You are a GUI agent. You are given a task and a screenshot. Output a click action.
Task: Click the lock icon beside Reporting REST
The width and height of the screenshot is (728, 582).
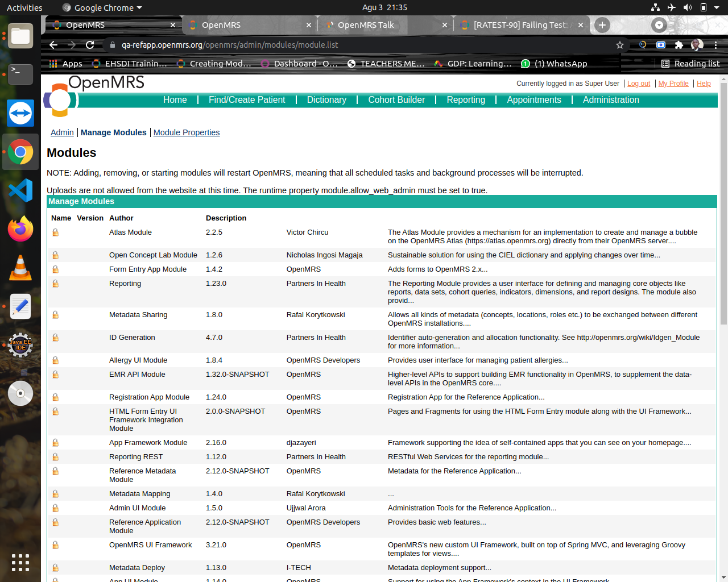56,457
